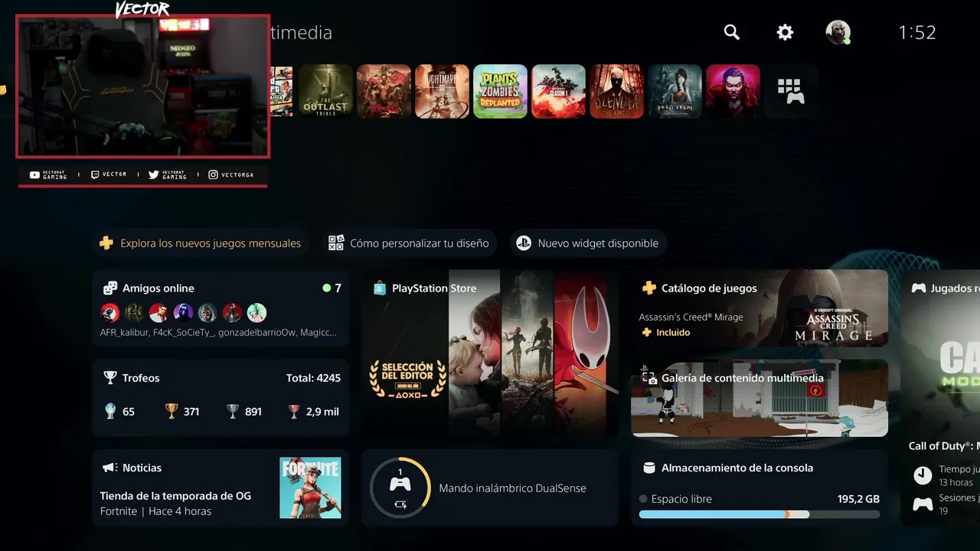980x551 pixels.
Task: Click the platinum trophy icon showing 65
Action: [x=110, y=412]
